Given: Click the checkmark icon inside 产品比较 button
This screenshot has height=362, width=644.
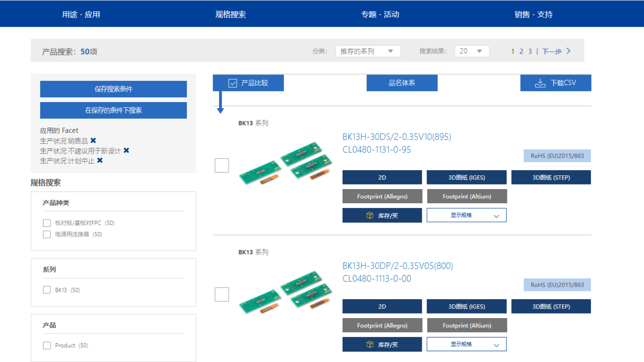Looking at the screenshot, I should (232, 83).
